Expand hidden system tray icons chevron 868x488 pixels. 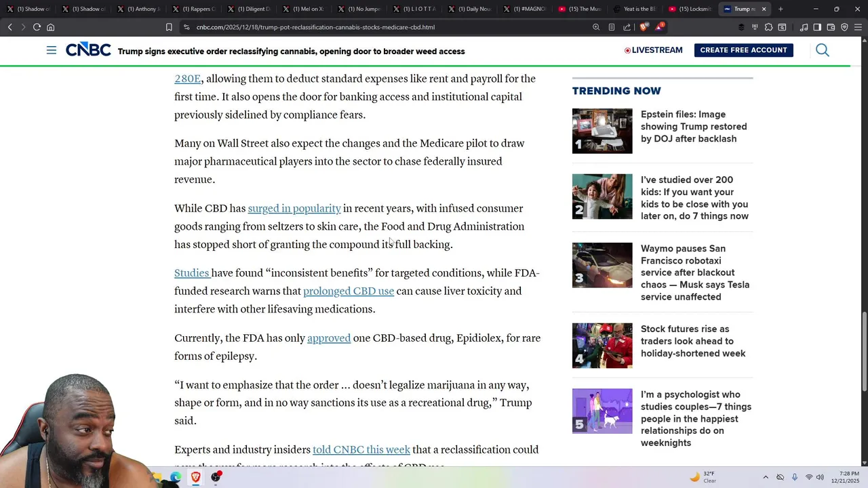pyautogui.click(x=766, y=477)
